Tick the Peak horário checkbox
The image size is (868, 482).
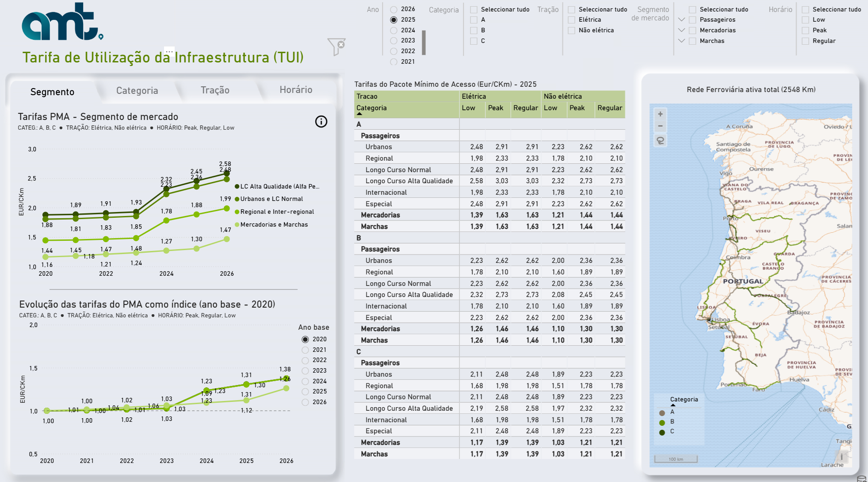805,31
